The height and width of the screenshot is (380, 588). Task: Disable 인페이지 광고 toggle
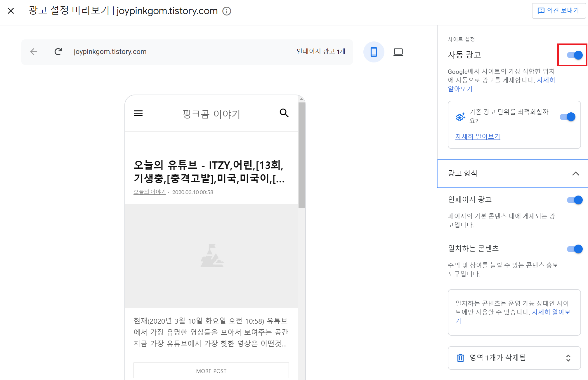(574, 200)
